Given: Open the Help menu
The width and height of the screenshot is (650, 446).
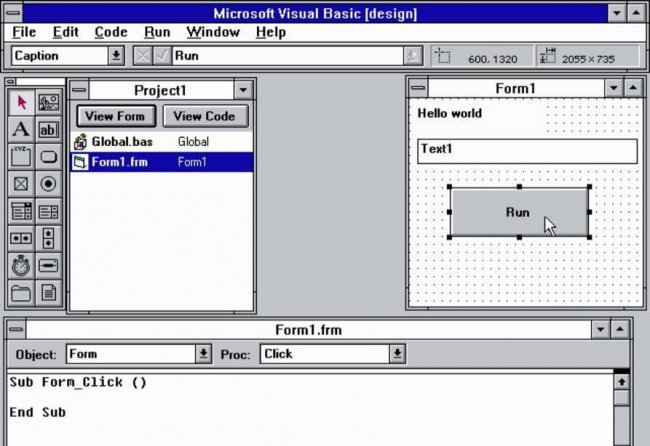Looking at the screenshot, I should [271, 32].
